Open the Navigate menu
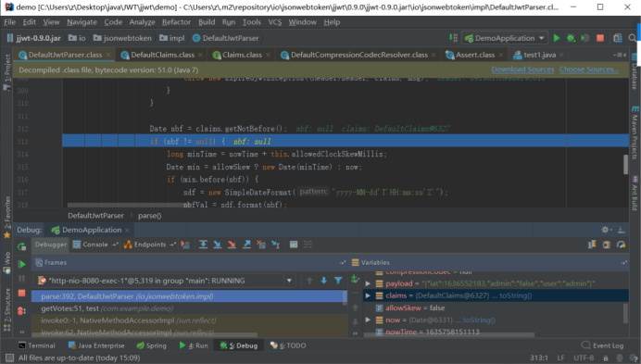 click(x=82, y=22)
